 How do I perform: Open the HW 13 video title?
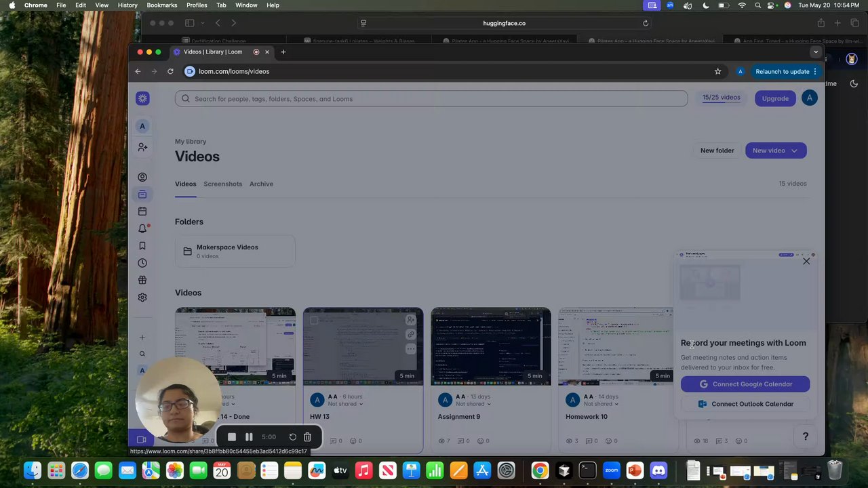pyautogui.click(x=319, y=417)
